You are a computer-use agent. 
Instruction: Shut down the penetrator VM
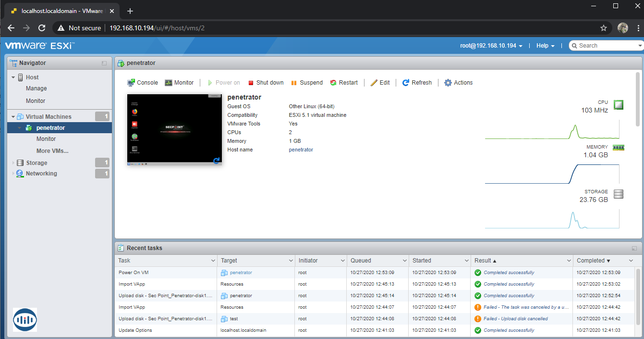click(266, 83)
